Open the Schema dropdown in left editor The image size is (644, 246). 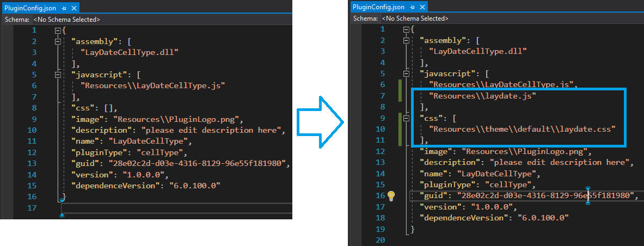click(67, 19)
